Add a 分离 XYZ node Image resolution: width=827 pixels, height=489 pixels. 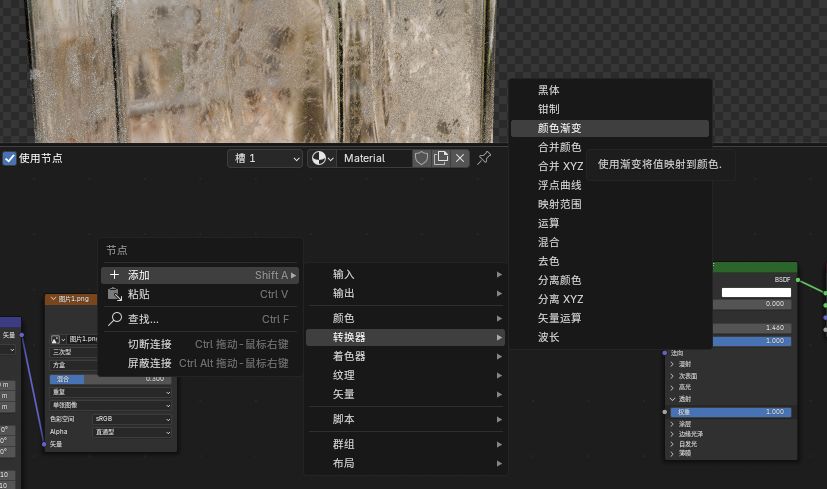(610, 299)
